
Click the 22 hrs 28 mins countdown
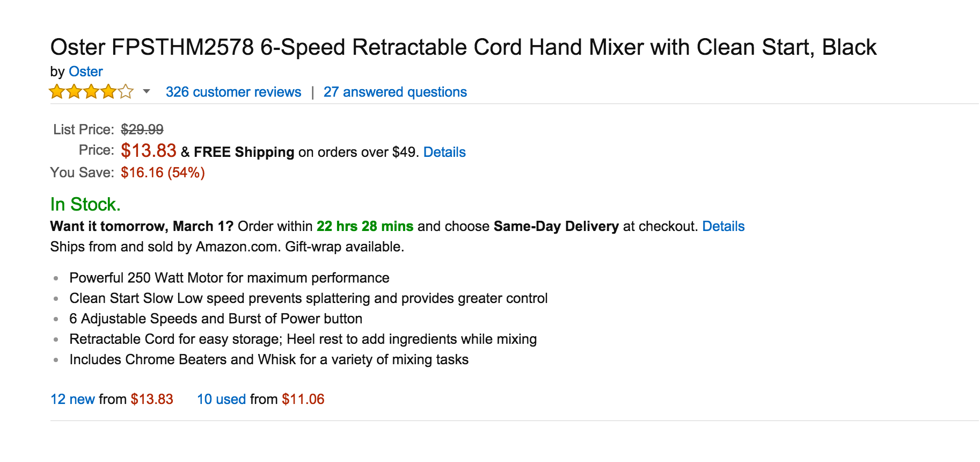point(364,226)
